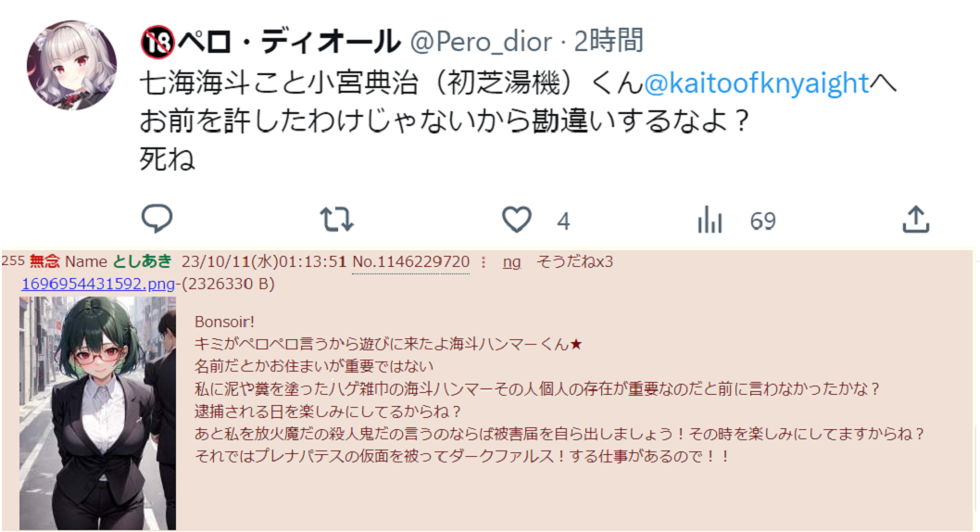Click the そうだねx3 agree button
Screen dimensions: 980x532
pyautogui.click(x=575, y=261)
